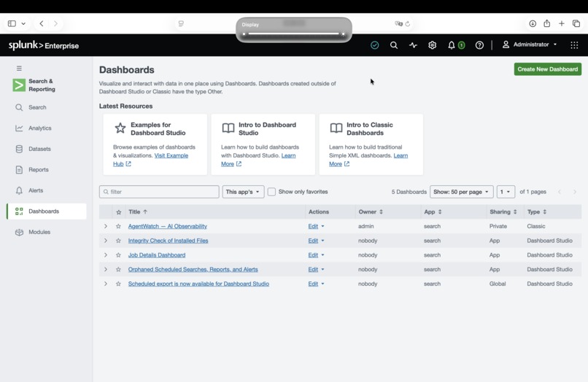Open Orphaned Scheduled Searches, Reports, and Alerts
588x382 pixels.
(193, 269)
